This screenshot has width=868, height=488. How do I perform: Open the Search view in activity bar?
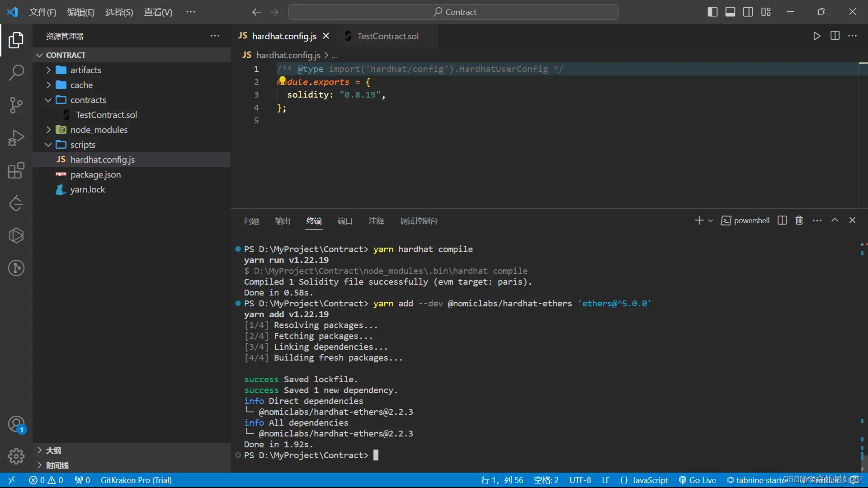coord(16,73)
